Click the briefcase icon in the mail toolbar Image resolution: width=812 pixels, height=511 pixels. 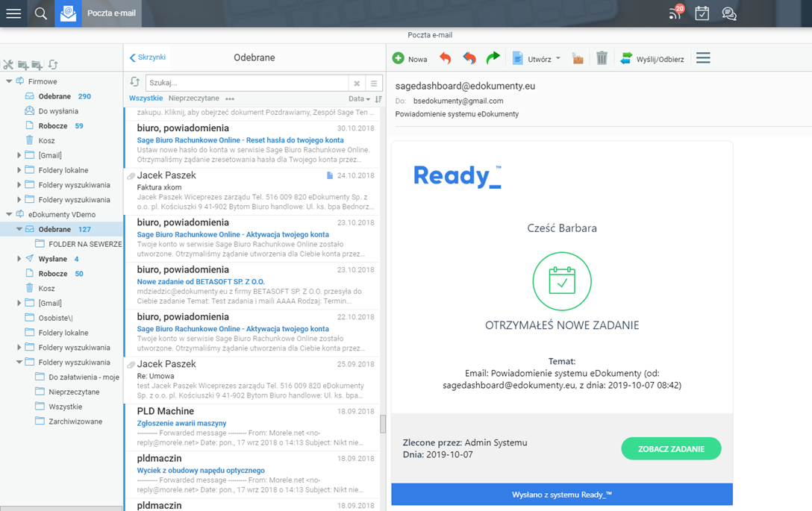point(578,58)
